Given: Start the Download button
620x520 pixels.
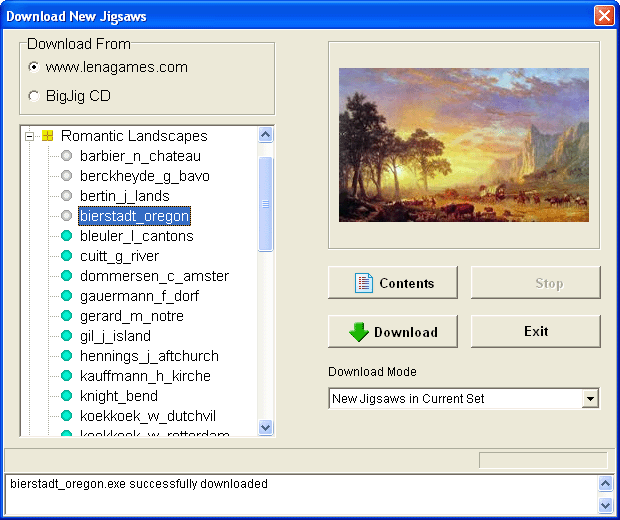Looking at the screenshot, I should 393,331.
